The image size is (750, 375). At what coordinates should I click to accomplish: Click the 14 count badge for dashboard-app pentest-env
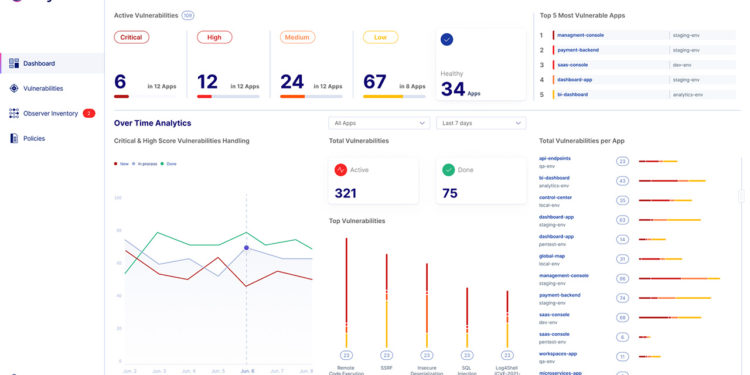[622, 240]
